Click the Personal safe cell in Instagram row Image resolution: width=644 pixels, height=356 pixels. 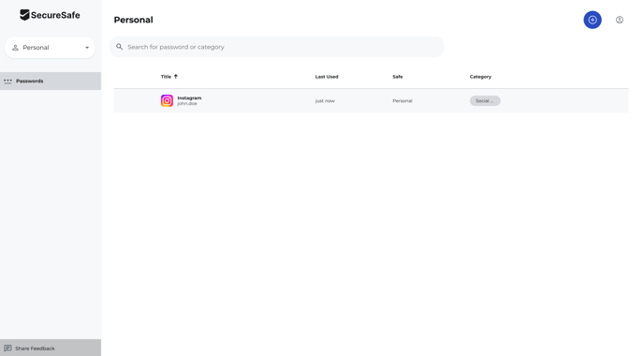click(402, 101)
